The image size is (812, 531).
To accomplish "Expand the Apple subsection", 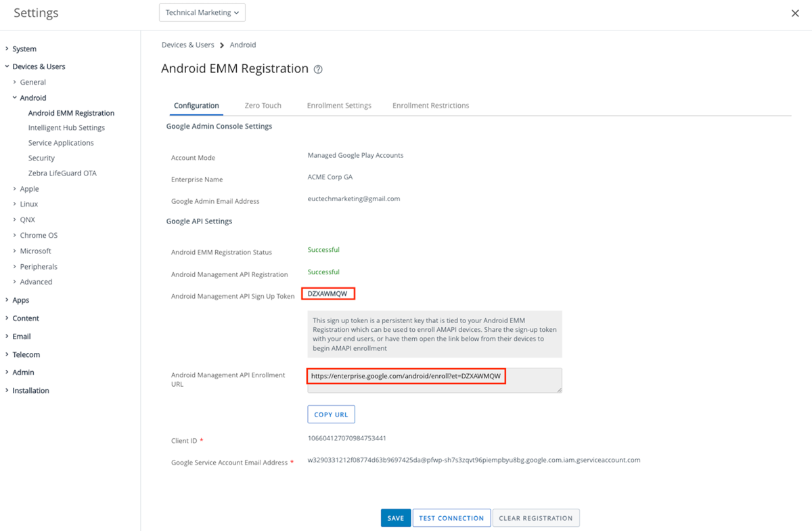I will point(29,189).
